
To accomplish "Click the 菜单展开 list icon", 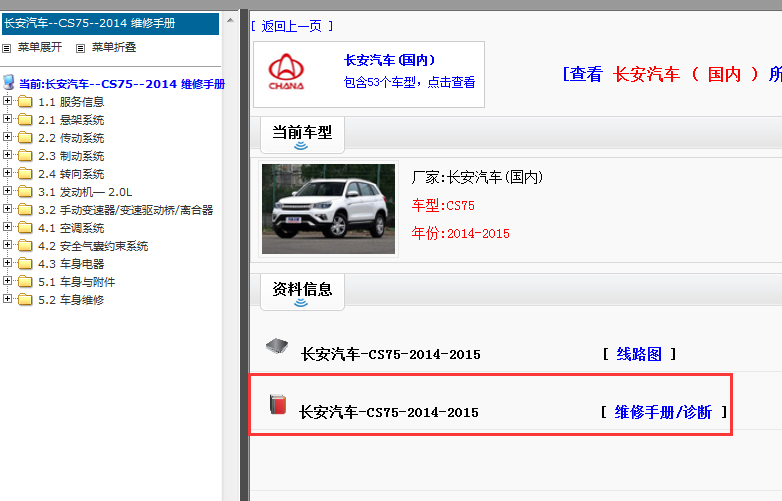I will tap(6, 48).
